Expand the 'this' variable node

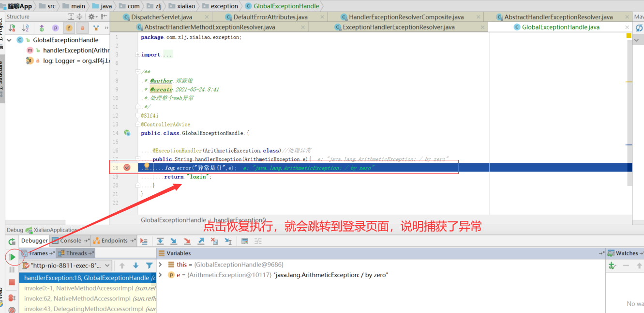point(161,265)
